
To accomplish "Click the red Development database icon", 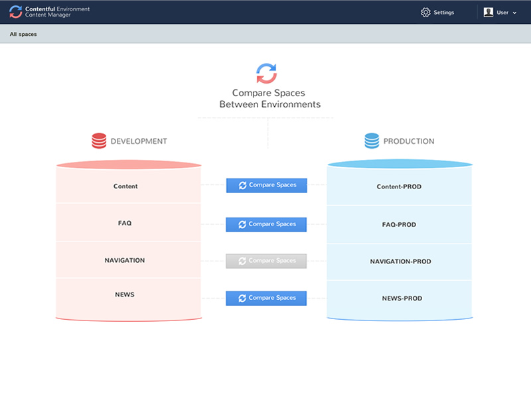I will point(99,141).
